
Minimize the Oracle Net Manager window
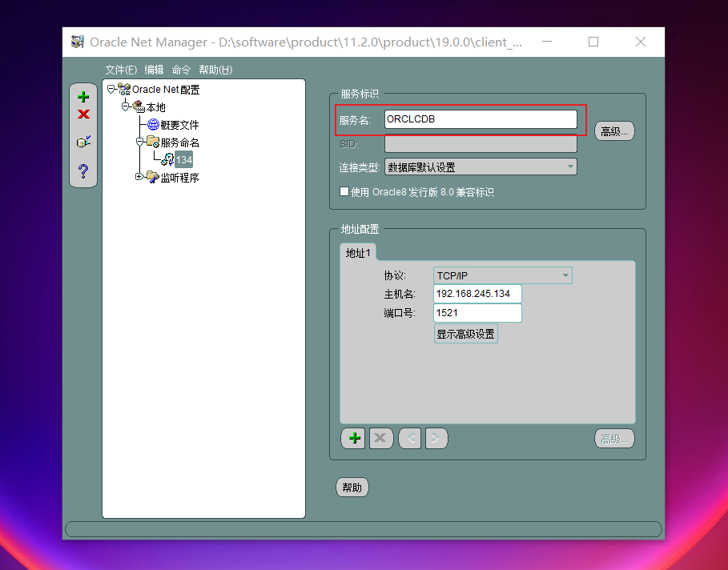tap(547, 42)
